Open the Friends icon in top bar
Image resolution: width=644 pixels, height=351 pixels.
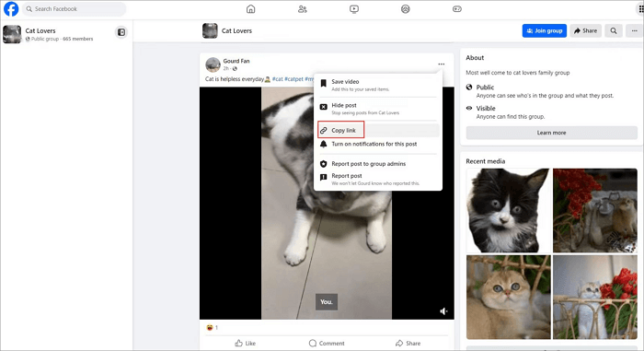303,8
